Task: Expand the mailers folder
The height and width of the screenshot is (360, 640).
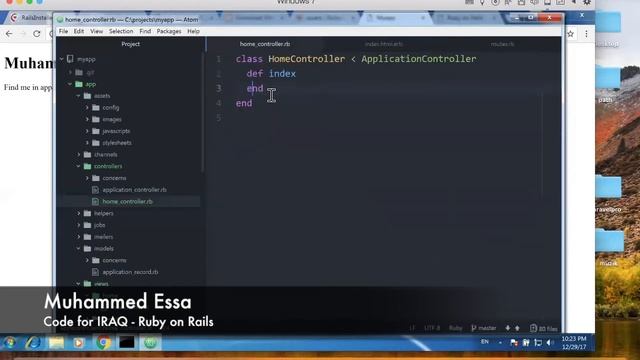Action: coord(78,237)
